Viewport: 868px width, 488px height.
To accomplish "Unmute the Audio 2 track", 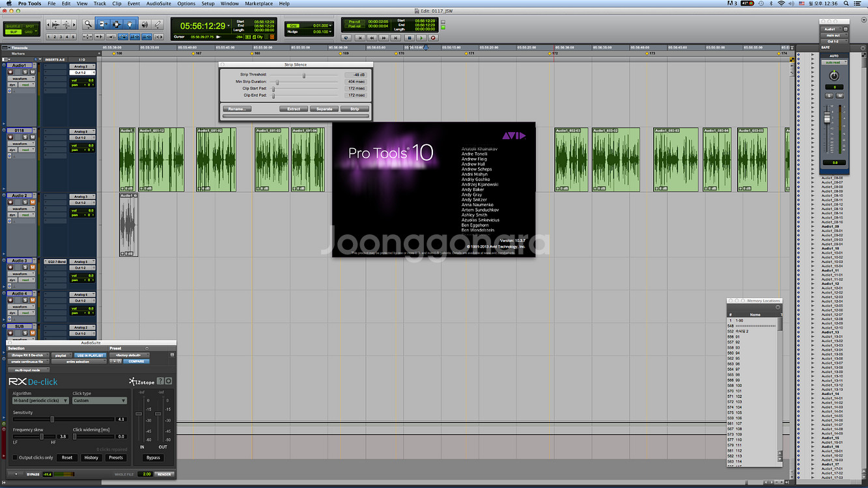I will tap(33, 202).
